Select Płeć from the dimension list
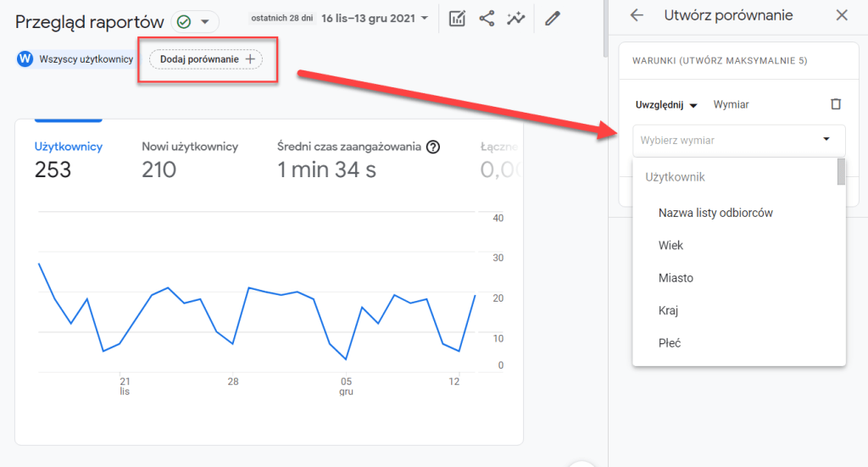Viewport: 868px width, 467px height. click(670, 343)
